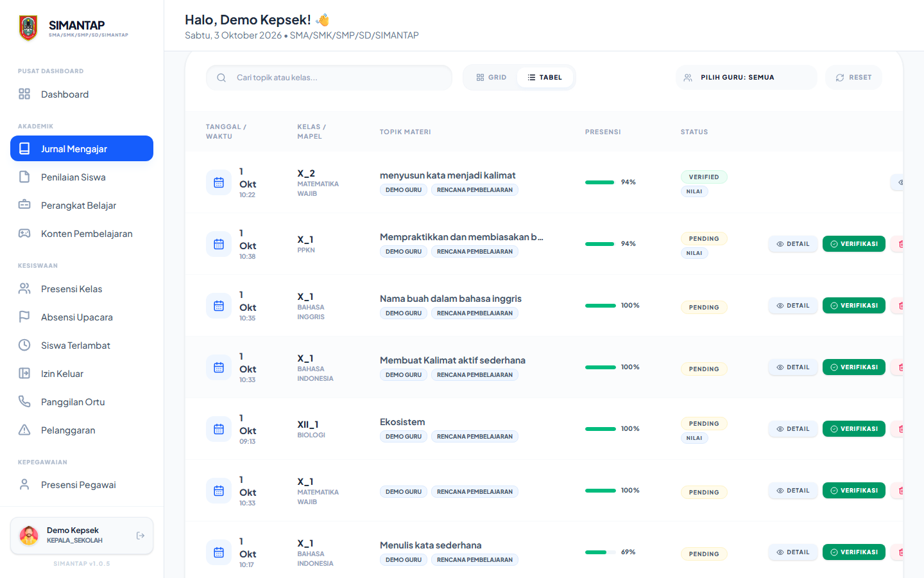Click the Absensi Upacara flag icon
The image size is (924, 578).
(24, 317)
